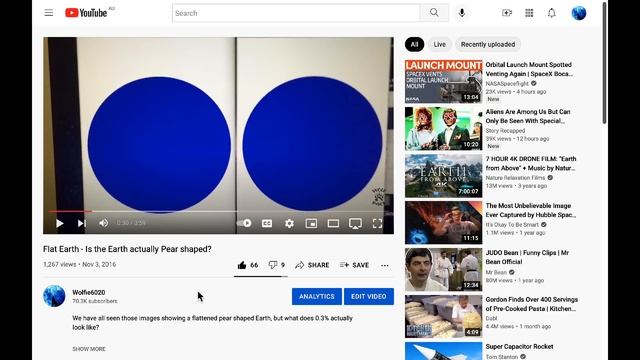Image resolution: width=640 pixels, height=360 pixels.
Task: Click Story Recapped channel name
Action: 505,131
